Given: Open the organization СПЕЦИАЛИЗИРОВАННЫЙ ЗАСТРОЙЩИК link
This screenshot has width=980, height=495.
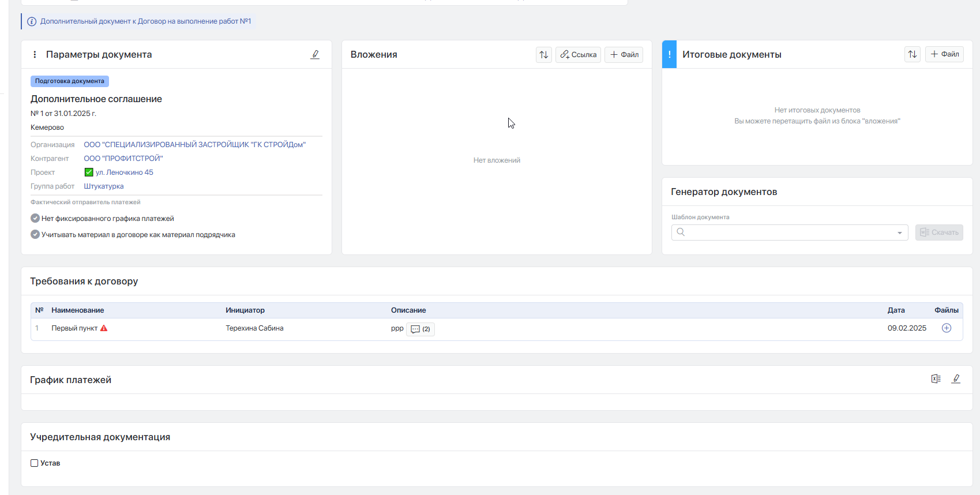Looking at the screenshot, I should click(195, 145).
